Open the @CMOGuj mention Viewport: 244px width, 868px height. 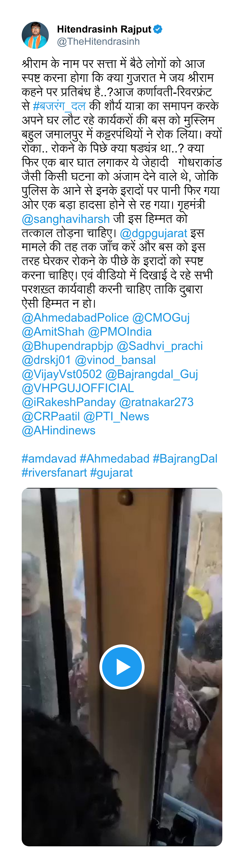(x=161, y=318)
